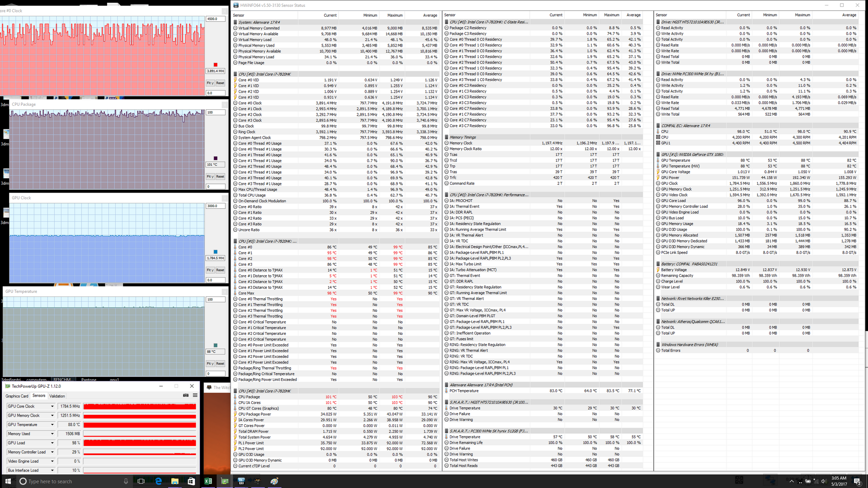The height and width of the screenshot is (488, 868).
Task: Switch to the Graphics Card tab
Action: (x=17, y=396)
